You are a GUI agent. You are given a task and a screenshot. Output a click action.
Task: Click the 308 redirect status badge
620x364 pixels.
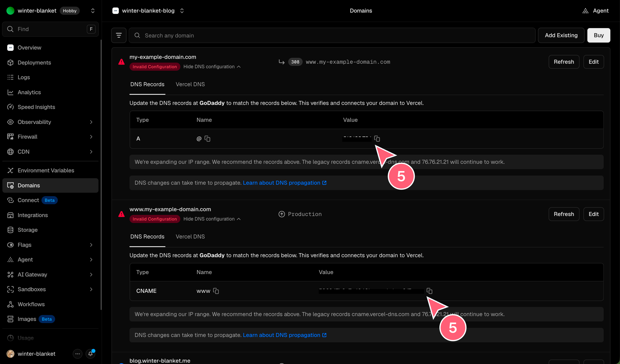click(295, 62)
